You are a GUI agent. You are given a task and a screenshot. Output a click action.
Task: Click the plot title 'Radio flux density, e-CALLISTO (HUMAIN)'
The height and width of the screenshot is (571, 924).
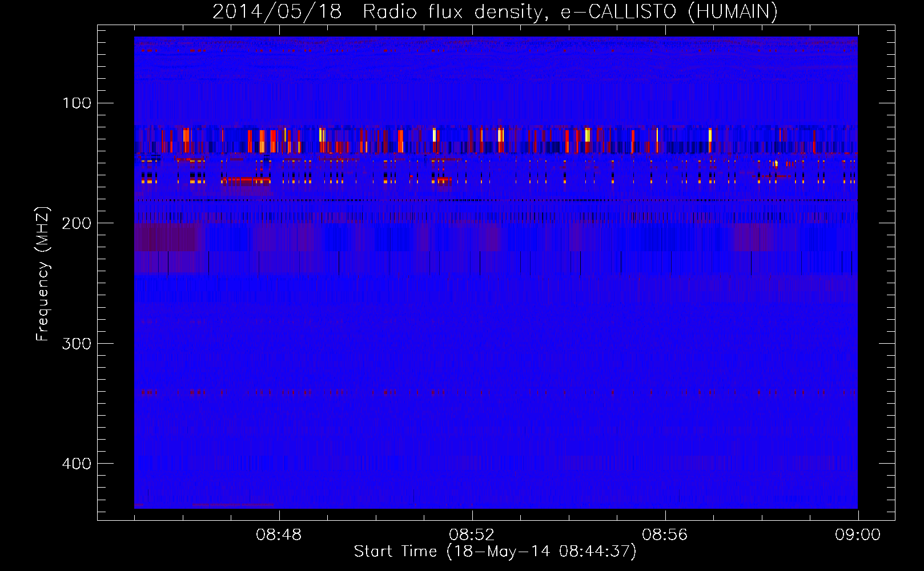570,11
